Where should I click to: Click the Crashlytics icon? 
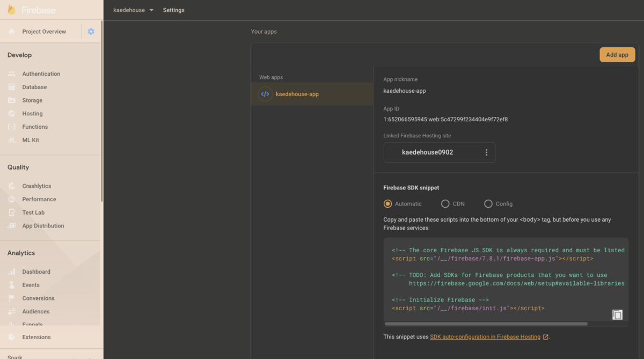[12, 186]
